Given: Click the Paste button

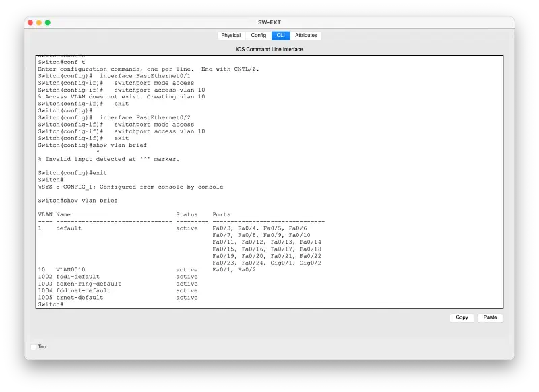Looking at the screenshot, I should pos(490,317).
